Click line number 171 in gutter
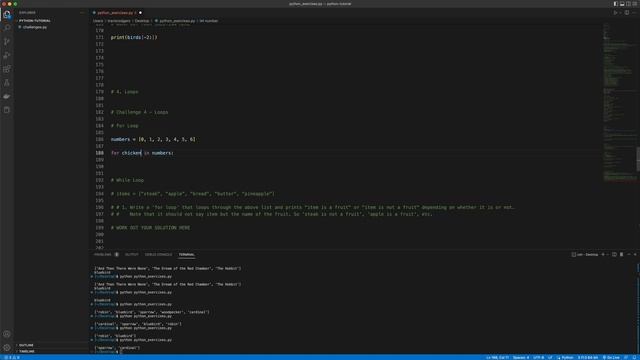Screen dimensions: 640x360 pos(99,37)
